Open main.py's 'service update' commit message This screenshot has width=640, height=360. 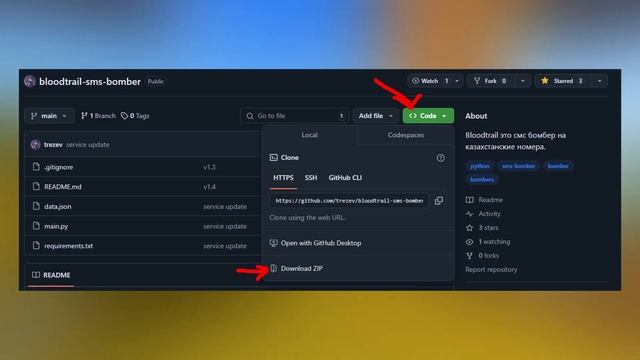225,227
